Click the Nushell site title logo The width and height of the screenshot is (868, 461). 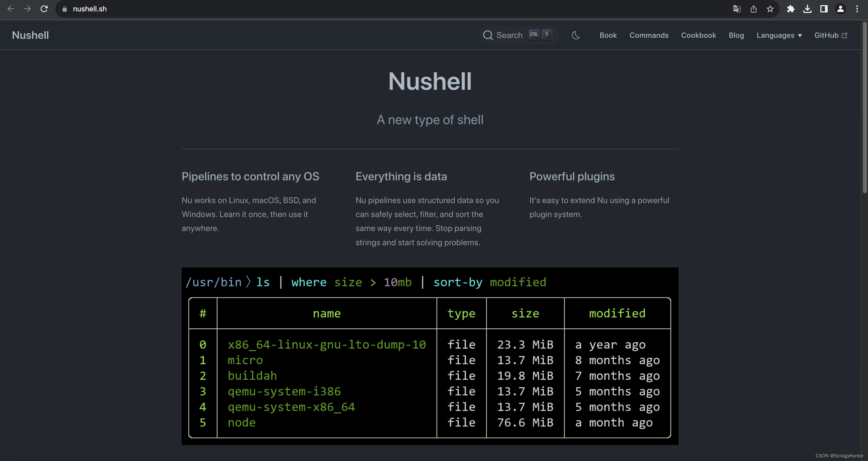(30, 35)
